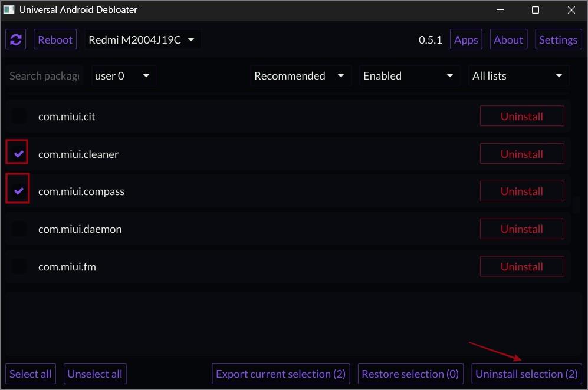Image resolution: width=588 pixels, height=390 pixels.
Task: Expand the All lists filter dropdown
Action: (x=518, y=75)
